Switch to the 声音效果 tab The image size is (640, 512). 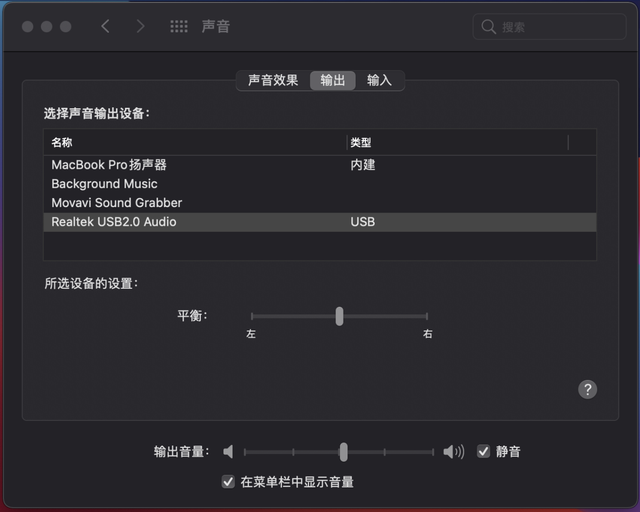pos(273,80)
